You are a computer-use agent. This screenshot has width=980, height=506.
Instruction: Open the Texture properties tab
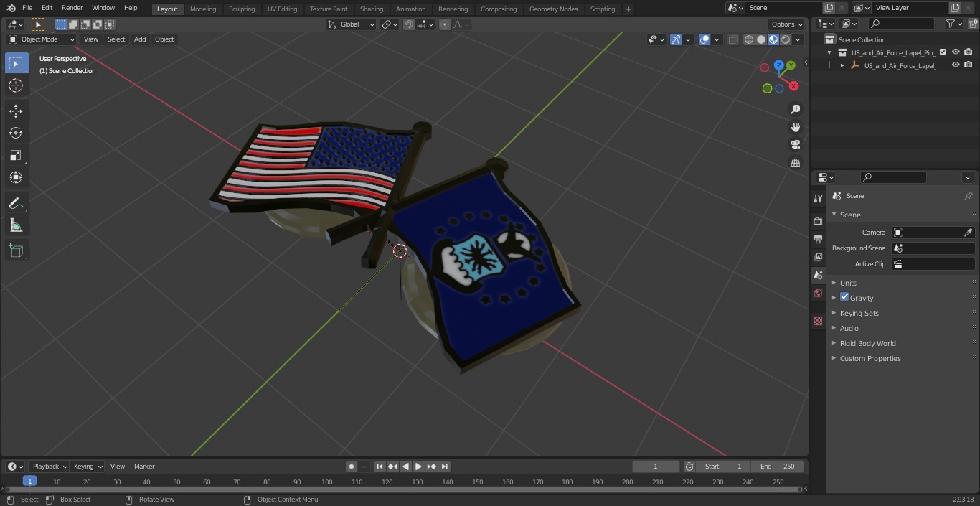[818, 321]
